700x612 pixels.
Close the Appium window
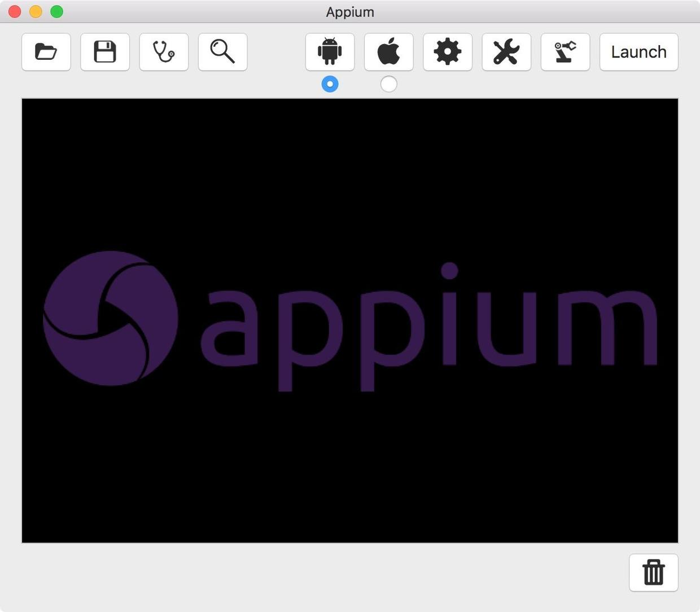[14, 11]
